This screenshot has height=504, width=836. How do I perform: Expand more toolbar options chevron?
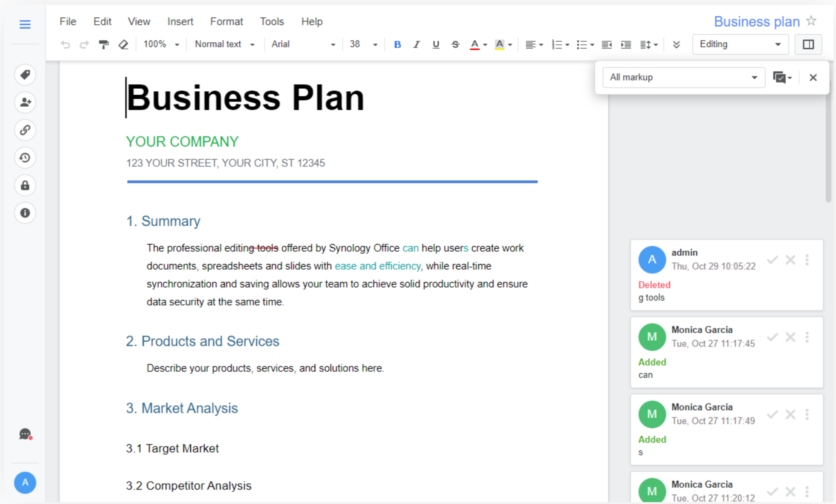[676, 44]
